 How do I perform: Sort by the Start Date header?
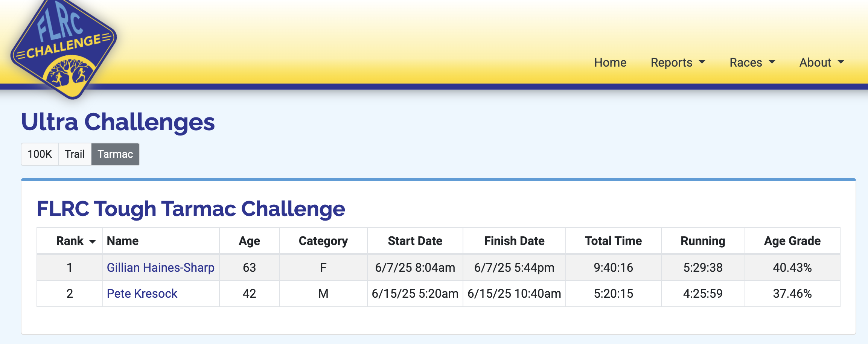pyautogui.click(x=415, y=241)
